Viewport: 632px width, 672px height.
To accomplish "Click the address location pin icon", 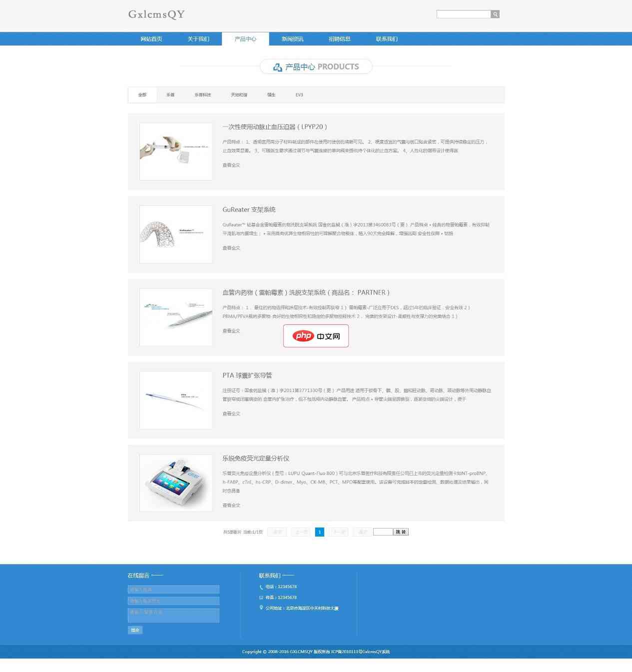I will (261, 608).
